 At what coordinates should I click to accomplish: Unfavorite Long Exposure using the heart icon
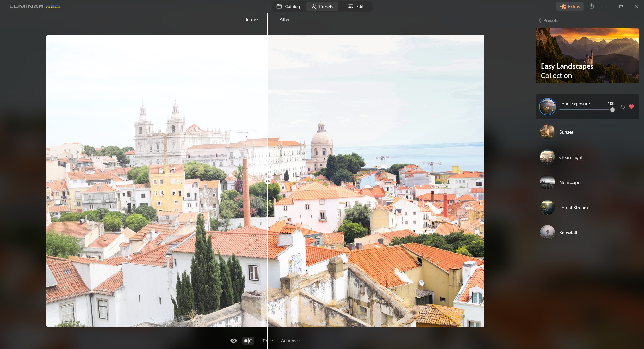631,107
